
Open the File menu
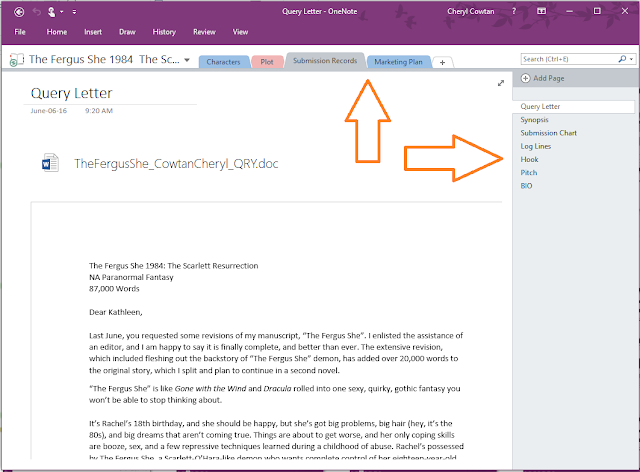pos(20,32)
